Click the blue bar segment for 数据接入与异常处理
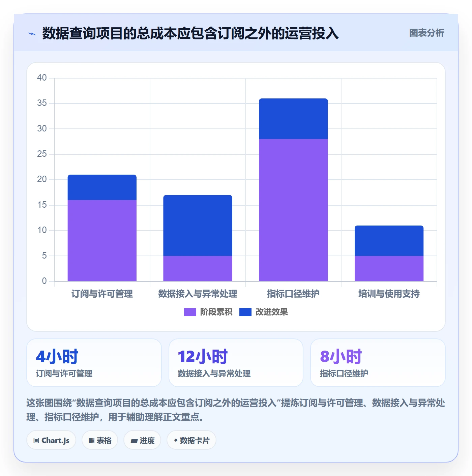472x476 pixels. [198, 226]
